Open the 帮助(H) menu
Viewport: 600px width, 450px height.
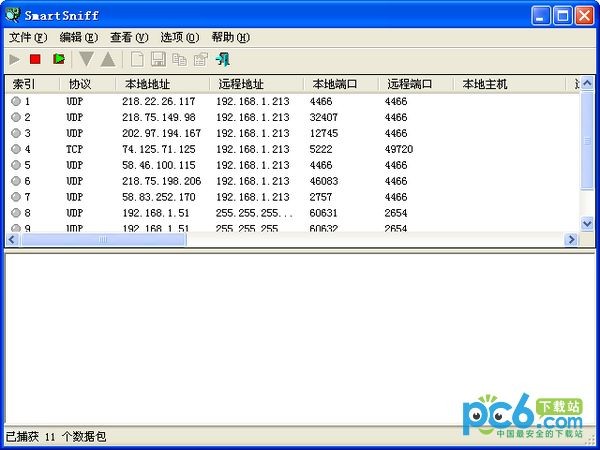click(231, 38)
